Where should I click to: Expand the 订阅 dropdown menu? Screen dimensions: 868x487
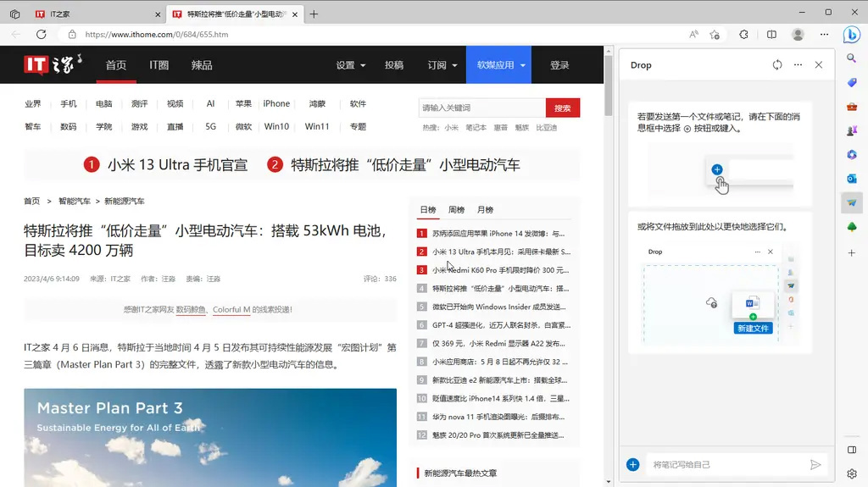coord(442,65)
